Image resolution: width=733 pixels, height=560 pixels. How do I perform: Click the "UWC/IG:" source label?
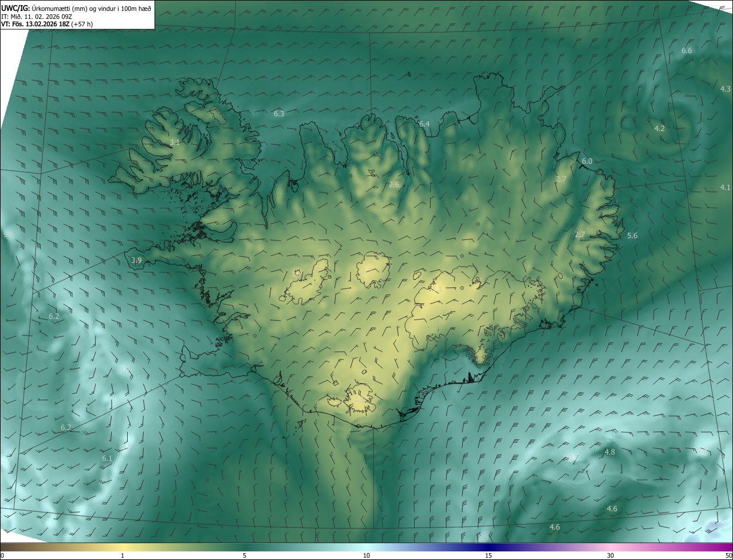(15, 8)
